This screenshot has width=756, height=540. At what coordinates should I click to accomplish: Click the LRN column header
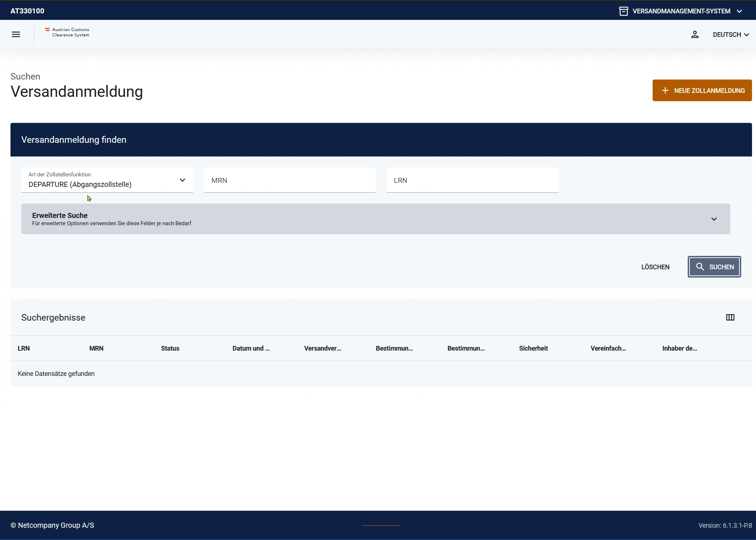(24, 348)
